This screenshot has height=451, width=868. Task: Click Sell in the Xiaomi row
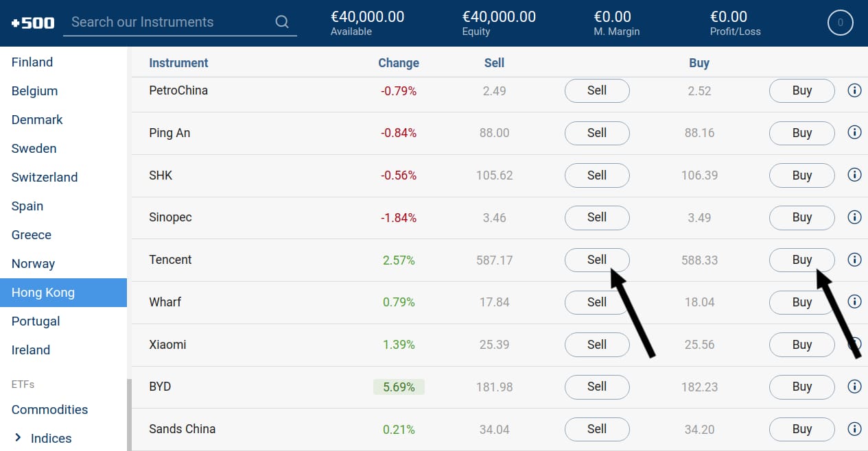tap(597, 345)
